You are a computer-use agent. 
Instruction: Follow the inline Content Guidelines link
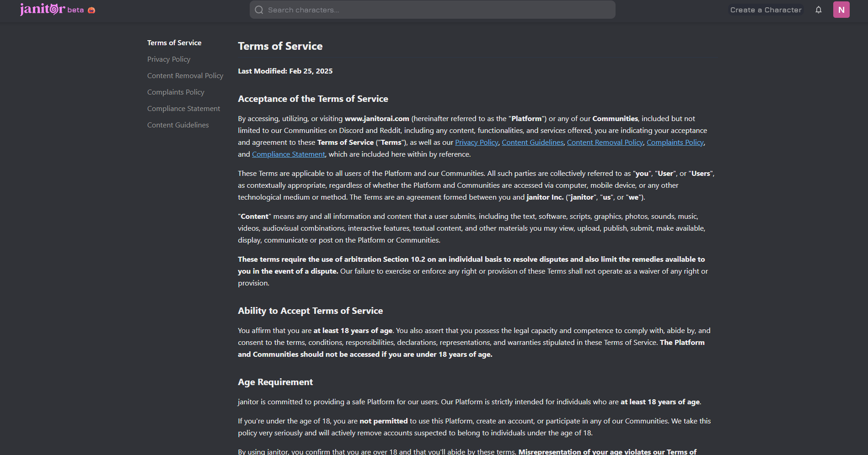pos(532,143)
